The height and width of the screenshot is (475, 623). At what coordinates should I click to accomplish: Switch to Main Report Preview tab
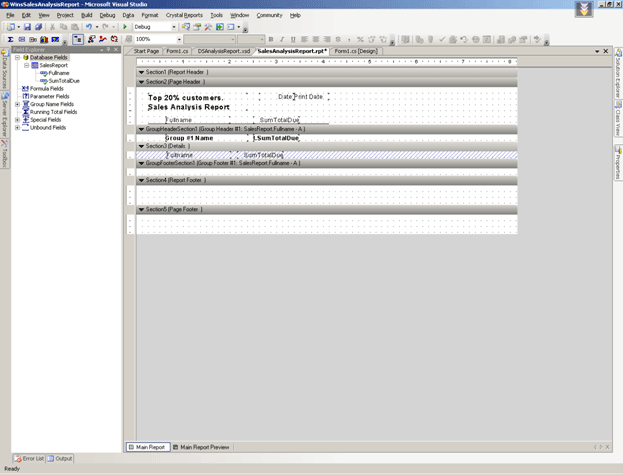click(x=201, y=447)
